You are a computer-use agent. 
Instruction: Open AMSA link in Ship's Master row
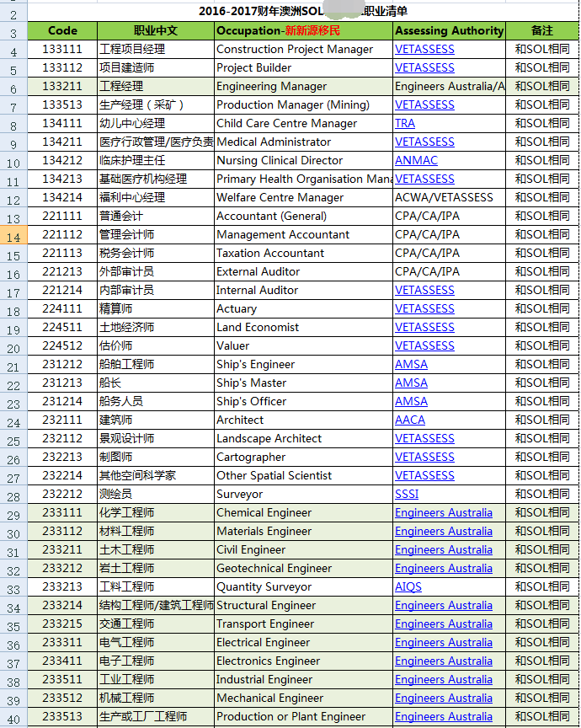(411, 383)
